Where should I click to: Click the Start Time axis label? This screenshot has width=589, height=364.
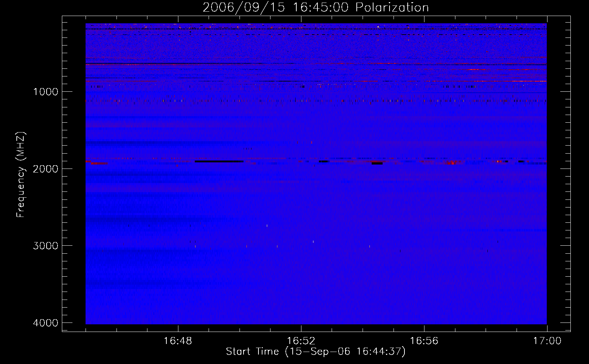pos(315,352)
